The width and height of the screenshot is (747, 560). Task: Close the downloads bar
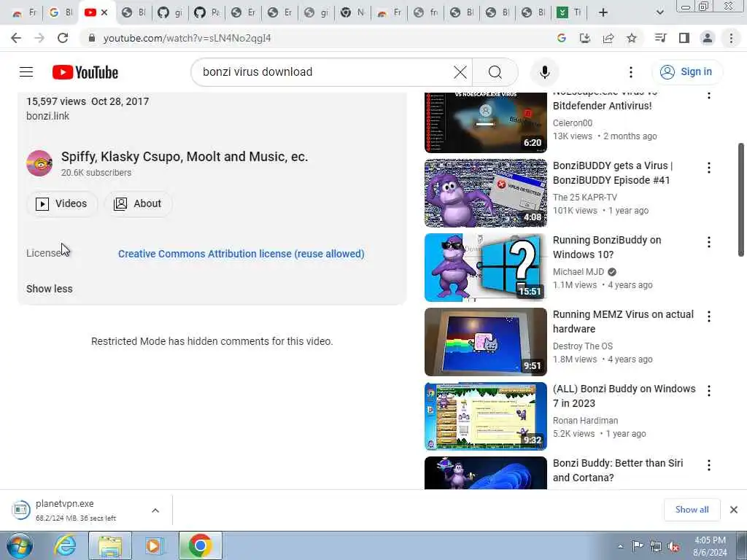[x=734, y=510]
